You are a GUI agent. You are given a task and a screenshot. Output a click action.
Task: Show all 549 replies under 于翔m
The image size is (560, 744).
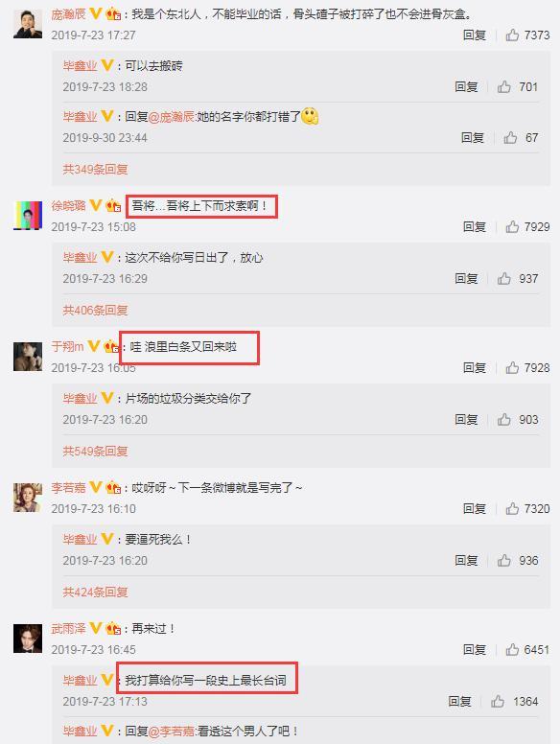click(95, 452)
